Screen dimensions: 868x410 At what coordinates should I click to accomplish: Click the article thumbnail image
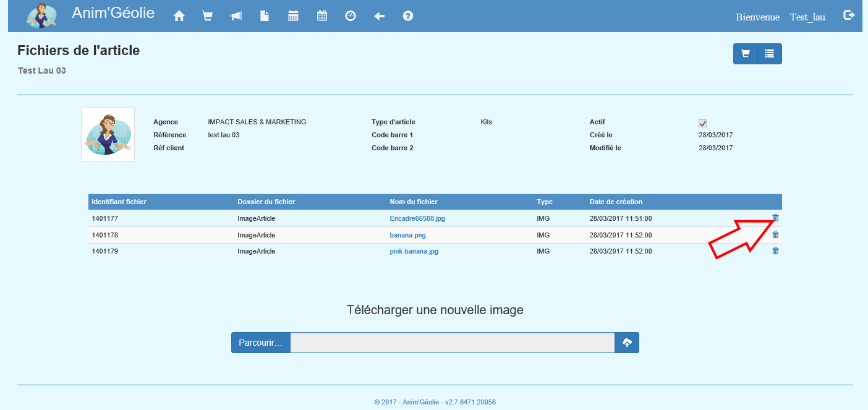[x=108, y=135]
